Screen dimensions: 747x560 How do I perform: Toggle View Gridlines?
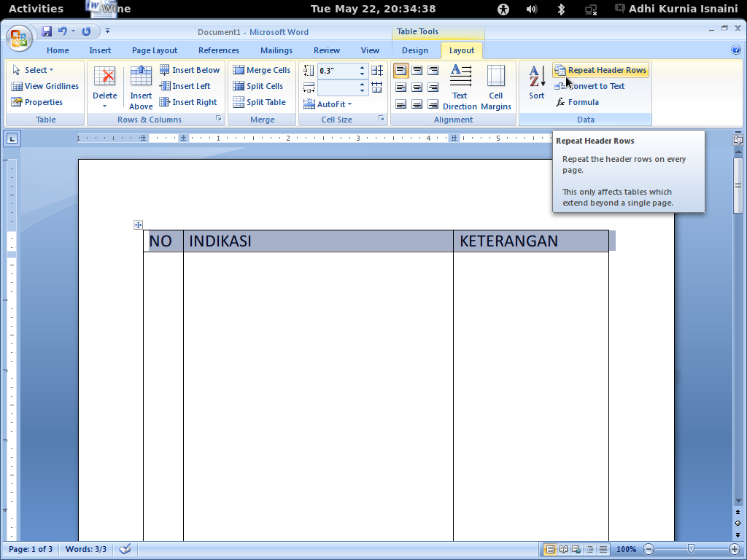click(44, 86)
